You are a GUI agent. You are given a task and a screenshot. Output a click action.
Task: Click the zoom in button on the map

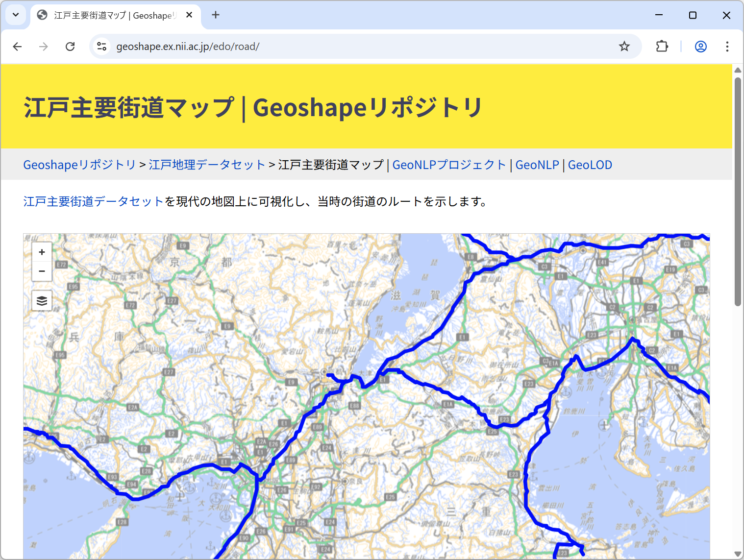pyautogui.click(x=42, y=252)
